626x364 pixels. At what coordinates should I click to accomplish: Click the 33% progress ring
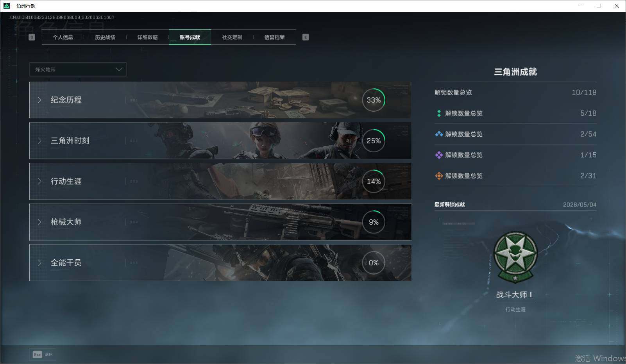374,100
